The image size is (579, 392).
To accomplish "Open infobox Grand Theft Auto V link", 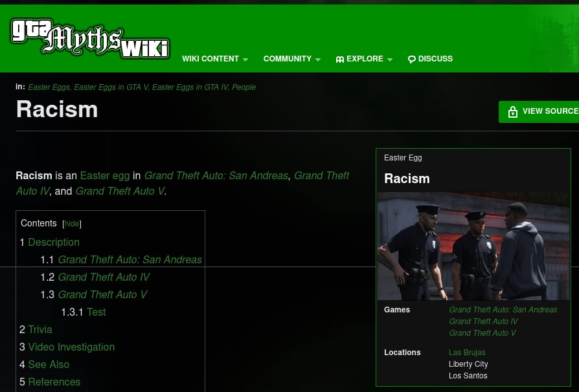I will (x=482, y=333).
